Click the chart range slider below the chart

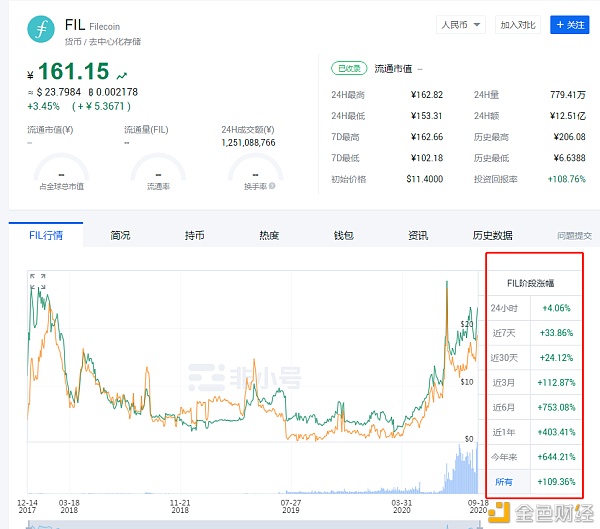coord(253,525)
